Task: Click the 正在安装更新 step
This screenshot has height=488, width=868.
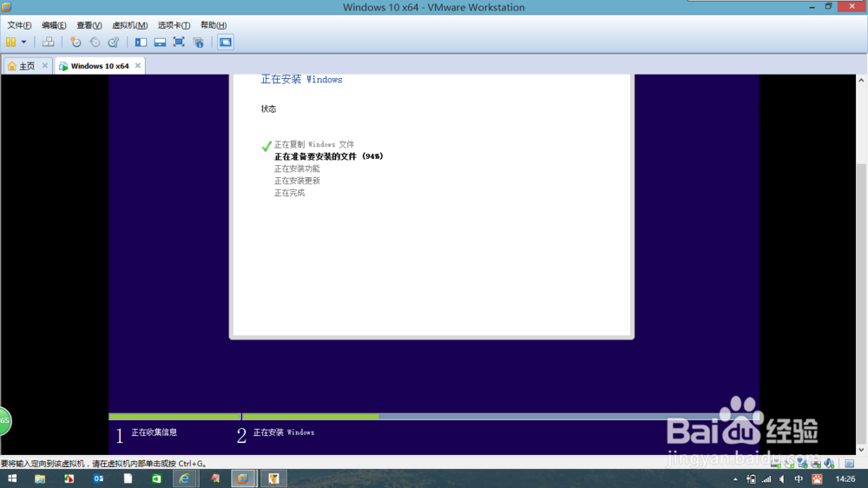Action: (297, 181)
